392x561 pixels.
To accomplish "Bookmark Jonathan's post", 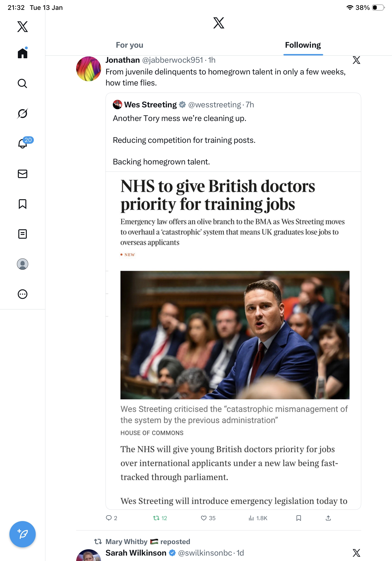I will [298, 518].
